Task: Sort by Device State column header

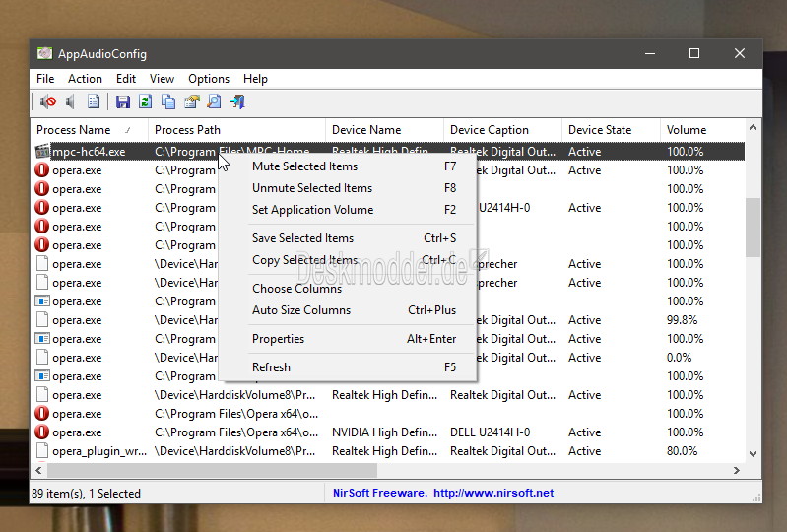Action: pyautogui.click(x=611, y=130)
